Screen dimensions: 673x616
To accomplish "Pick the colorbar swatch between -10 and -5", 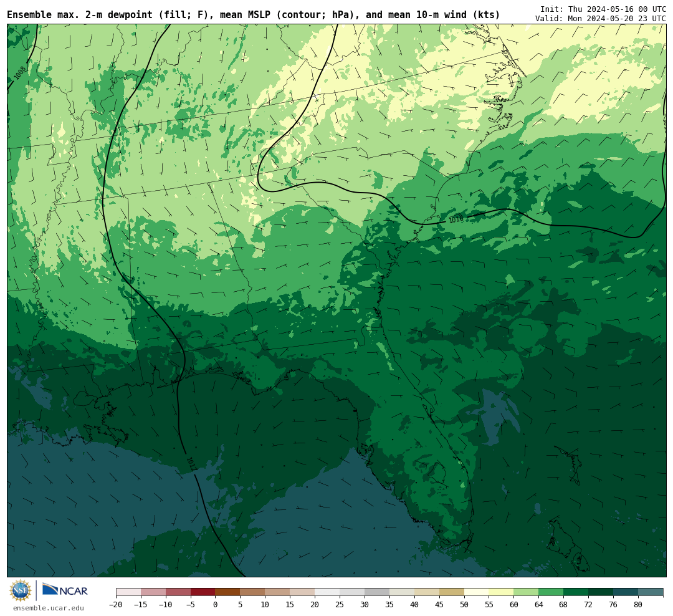I will (x=178, y=592).
